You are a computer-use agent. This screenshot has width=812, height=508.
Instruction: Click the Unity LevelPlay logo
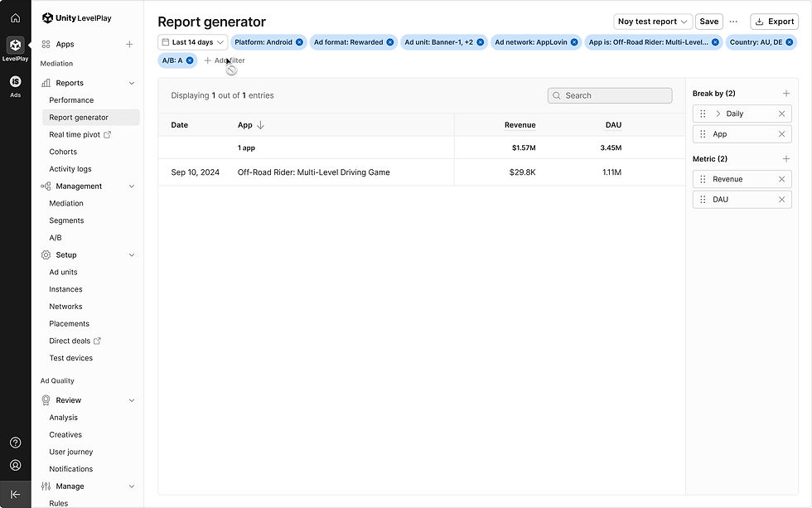pyautogui.click(x=76, y=18)
